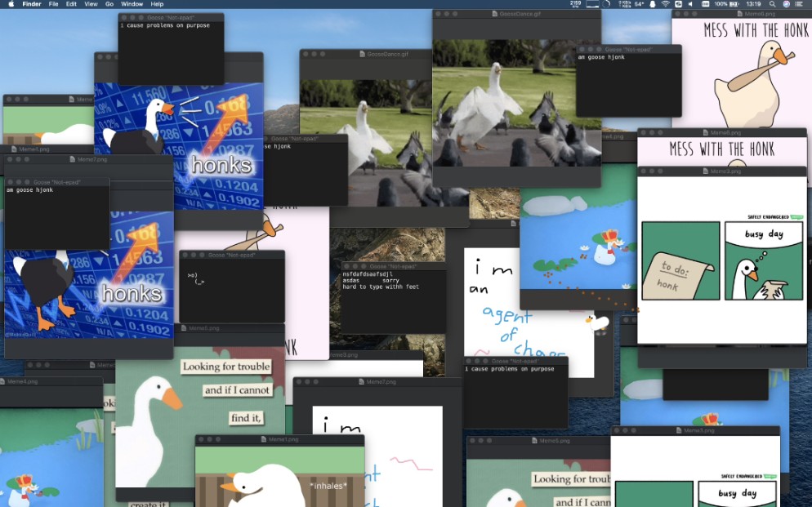812x507 pixels.
Task: Click the 13:19 clock in menu bar
Action: (x=753, y=3)
